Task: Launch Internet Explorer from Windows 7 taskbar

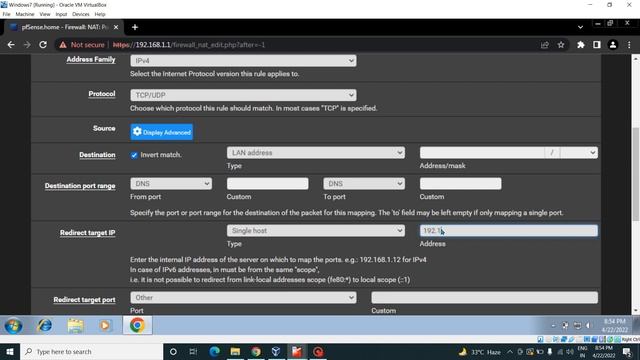Action: click(44, 326)
